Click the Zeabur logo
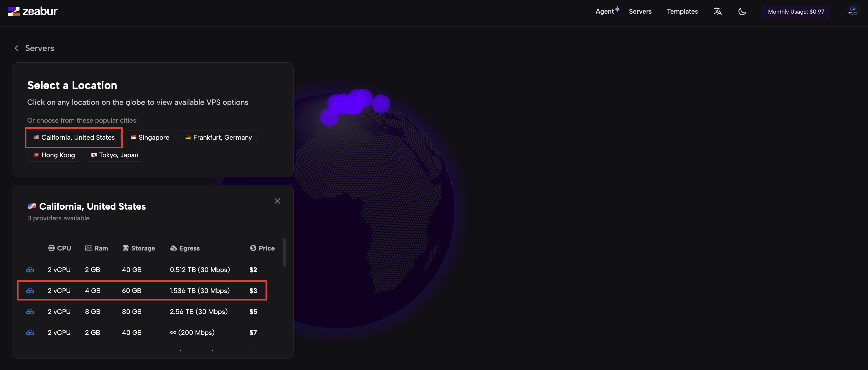Viewport: 868px width, 370px height. tap(33, 12)
